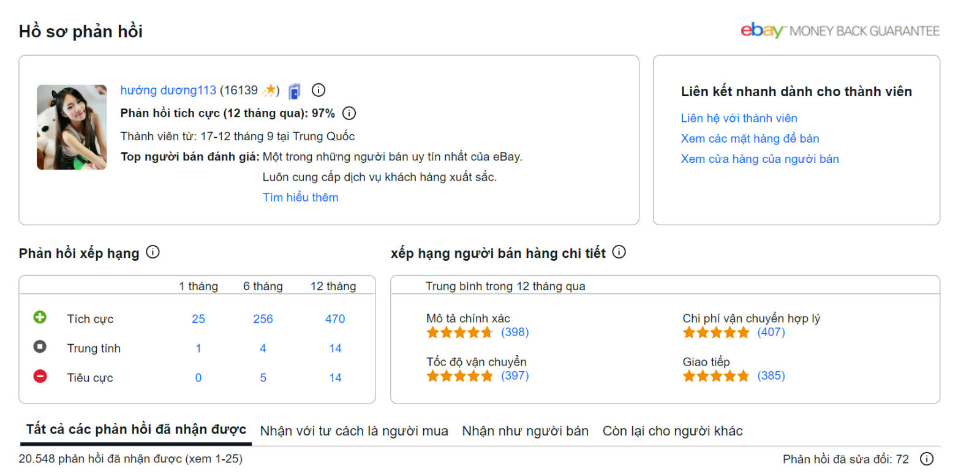The image size is (980, 474).
Task: Click info icon beside xếp hạng người bán hàng chi tiết
Action: [619, 252]
